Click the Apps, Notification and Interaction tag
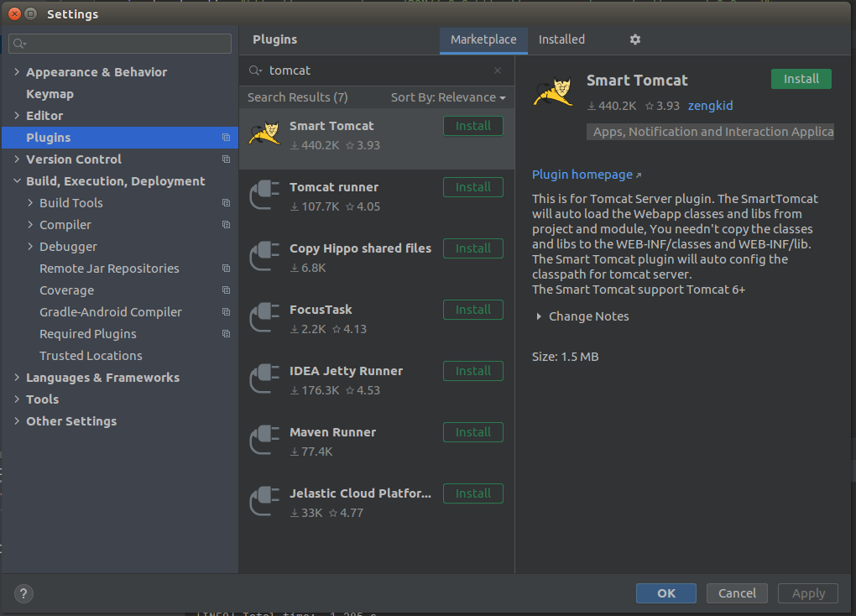 click(x=710, y=132)
